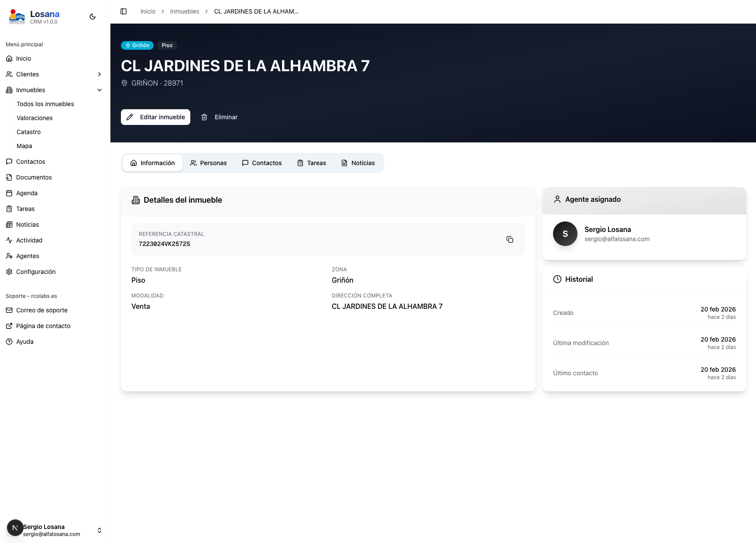This screenshot has width=756, height=543.
Task: Click the Griñón location badge
Action: [137, 45]
